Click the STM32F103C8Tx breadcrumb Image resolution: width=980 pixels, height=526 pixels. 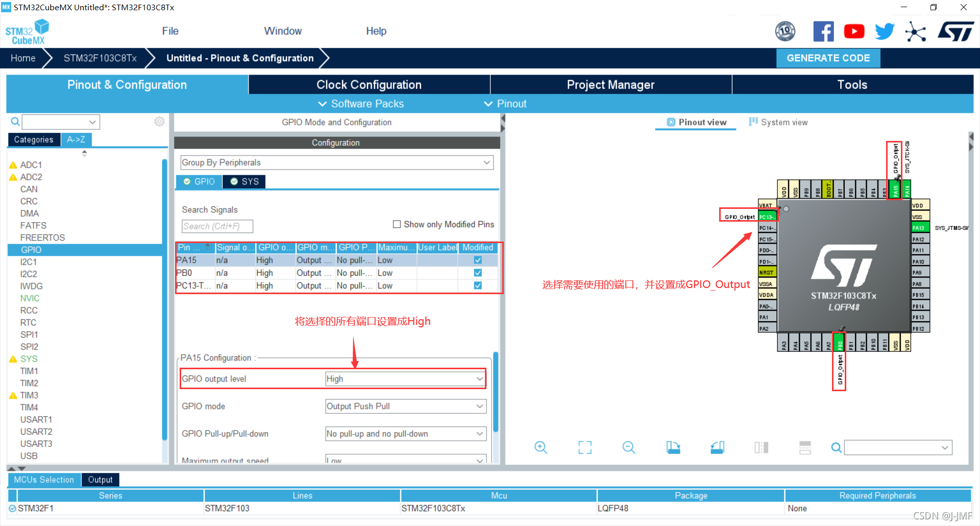tap(100, 58)
